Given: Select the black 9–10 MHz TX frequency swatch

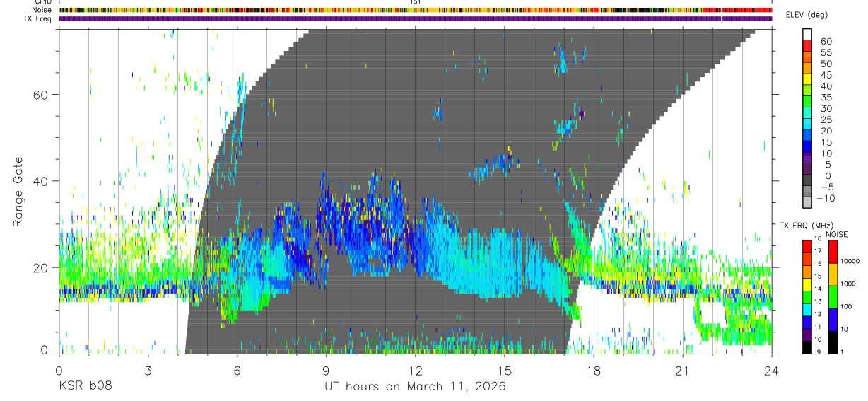Looking at the screenshot, I should tap(807, 346).
